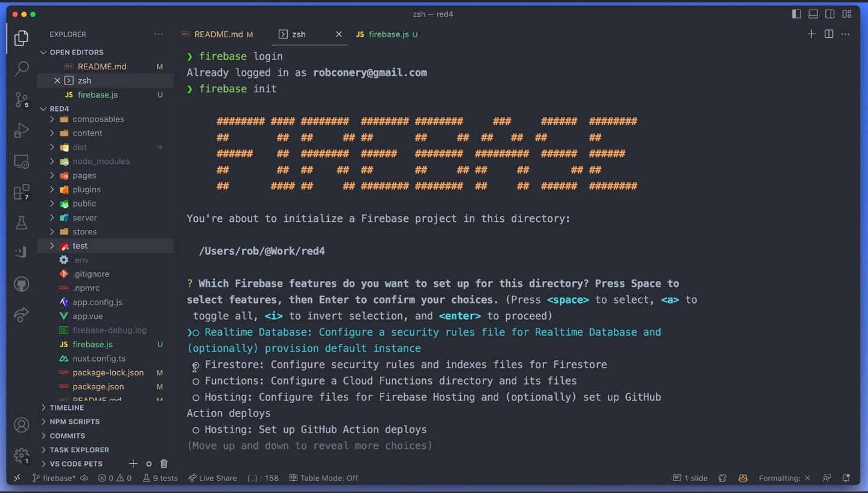This screenshot has width=868, height=493.
Task: Start a Live Share session from the status bar
Action: click(212, 478)
